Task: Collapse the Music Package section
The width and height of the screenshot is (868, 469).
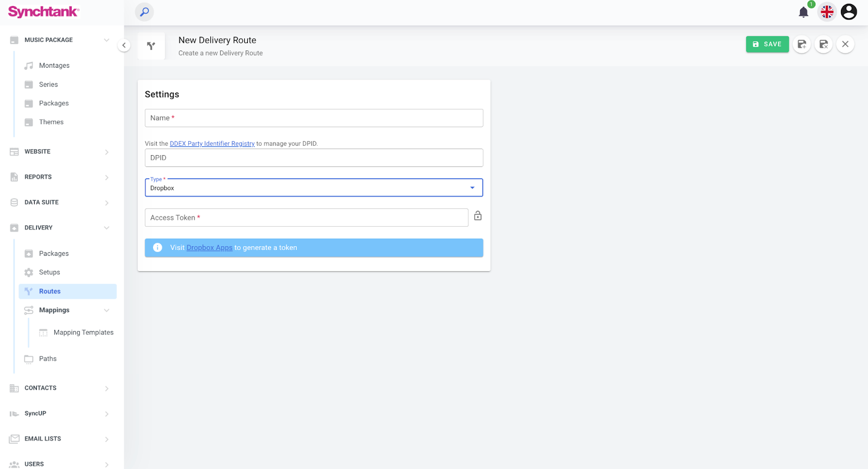Action: pyautogui.click(x=106, y=40)
